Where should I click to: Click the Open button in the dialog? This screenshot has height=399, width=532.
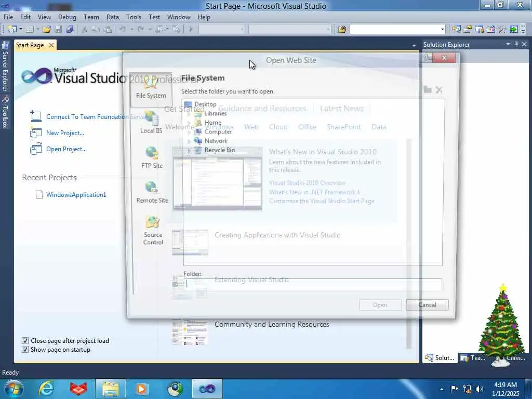point(380,305)
